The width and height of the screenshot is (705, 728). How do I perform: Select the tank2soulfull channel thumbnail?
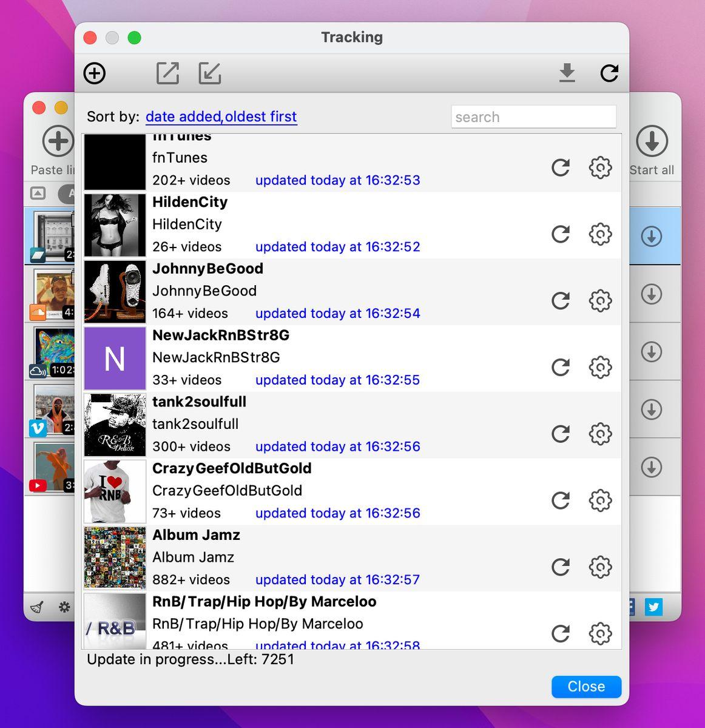point(115,425)
